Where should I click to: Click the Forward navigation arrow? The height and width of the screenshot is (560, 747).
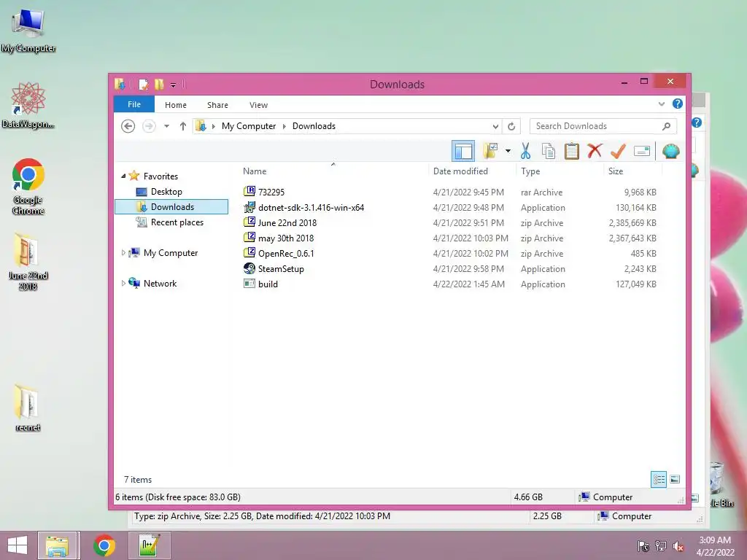click(149, 126)
